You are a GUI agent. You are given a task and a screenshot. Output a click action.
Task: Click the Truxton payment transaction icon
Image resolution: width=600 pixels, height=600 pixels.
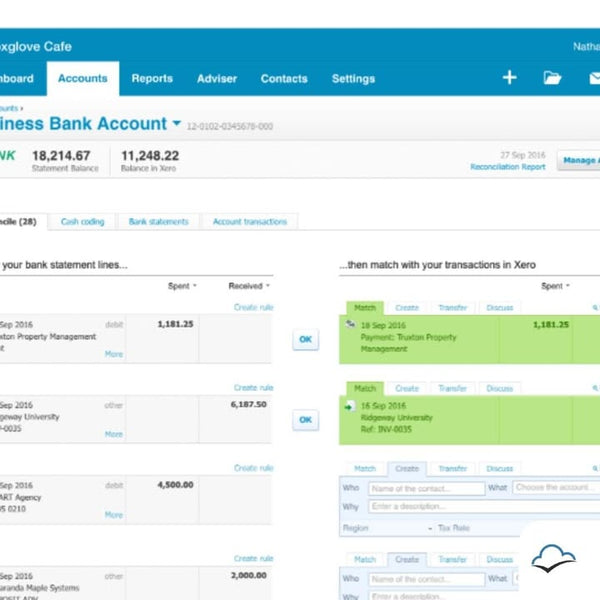[x=350, y=325]
